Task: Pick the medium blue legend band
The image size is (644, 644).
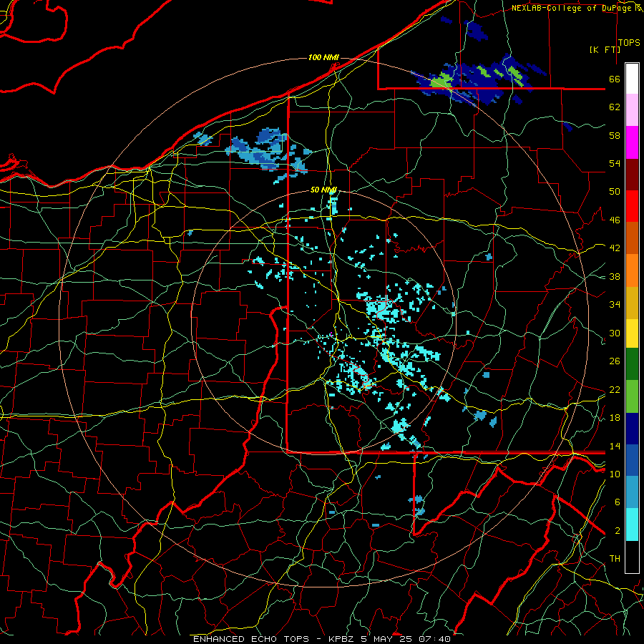Action: click(x=632, y=461)
